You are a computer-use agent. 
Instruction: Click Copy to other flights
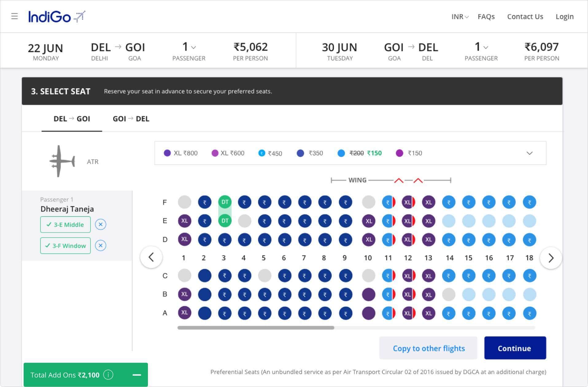pos(428,348)
